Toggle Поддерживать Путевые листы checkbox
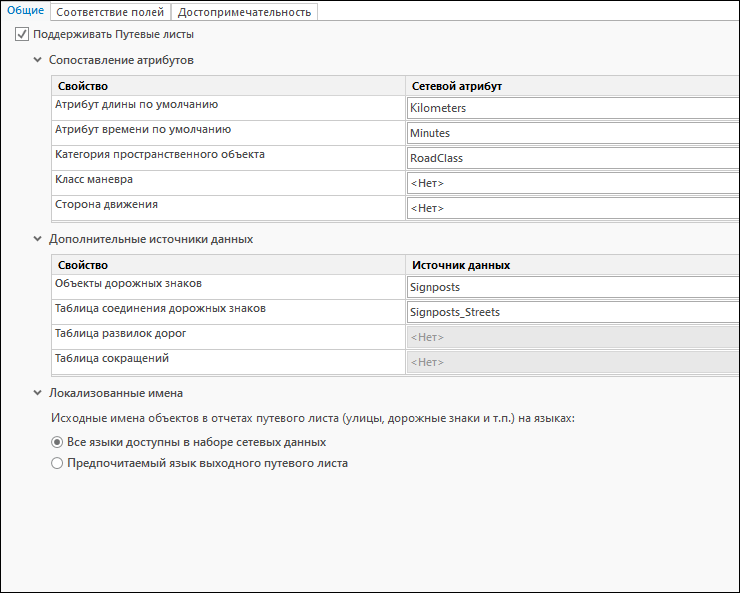The image size is (740, 593). pyautogui.click(x=22, y=34)
